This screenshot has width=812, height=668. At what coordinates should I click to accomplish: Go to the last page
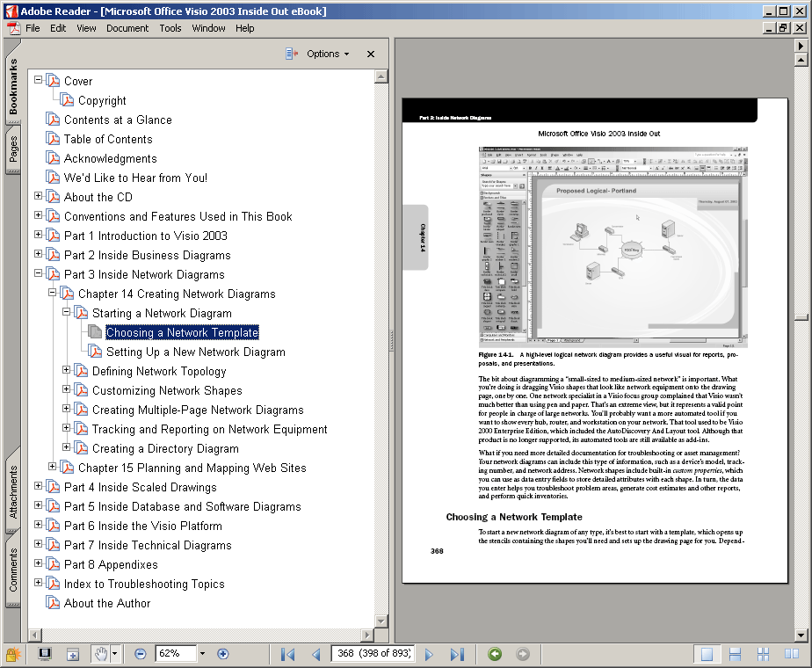tap(457, 655)
